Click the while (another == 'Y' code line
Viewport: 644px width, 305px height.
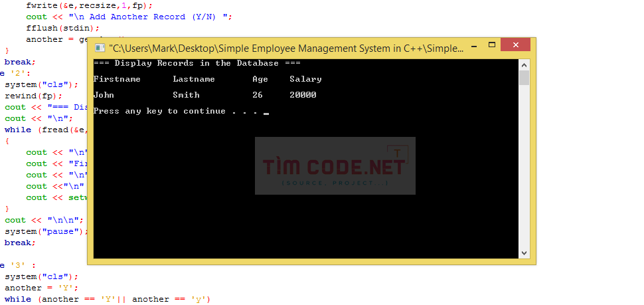pyautogui.click(x=108, y=299)
